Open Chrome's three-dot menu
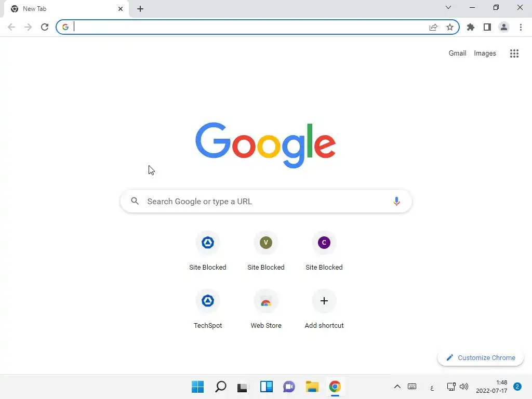This screenshot has width=532, height=399. pyautogui.click(x=521, y=27)
